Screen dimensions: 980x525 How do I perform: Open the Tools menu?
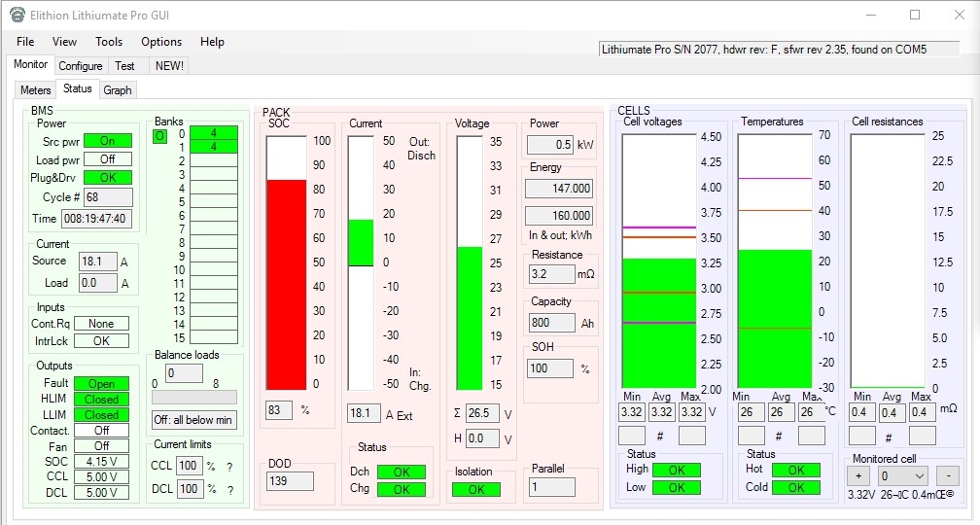click(109, 42)
